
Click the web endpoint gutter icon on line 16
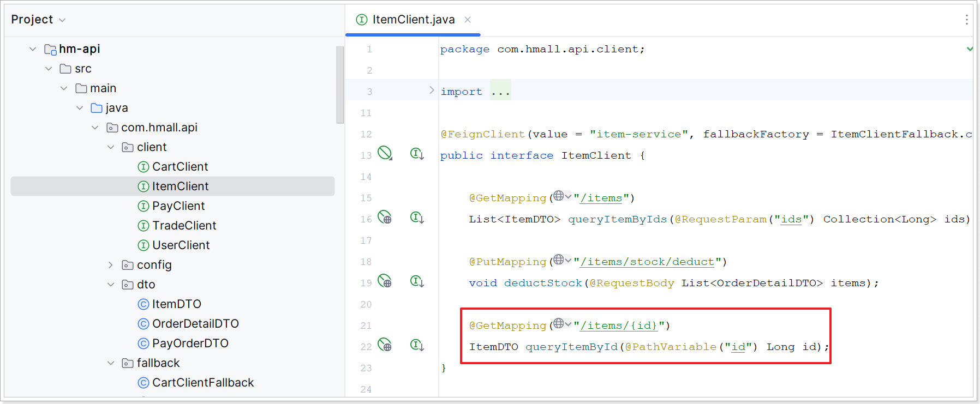click(385, 218)
